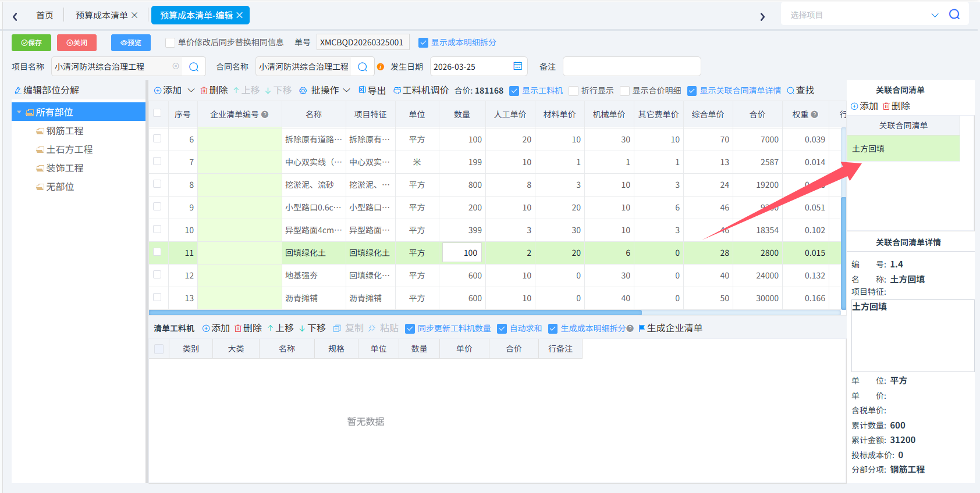Click the left tab-scroll arrow
Screen dimensions: 980x493
pos(15,17)
